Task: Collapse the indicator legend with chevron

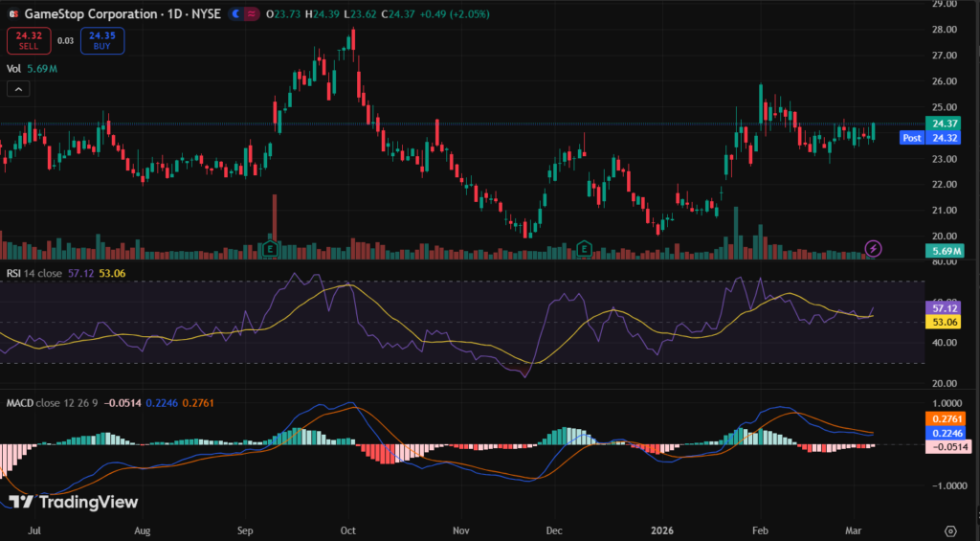Action: 18,89
